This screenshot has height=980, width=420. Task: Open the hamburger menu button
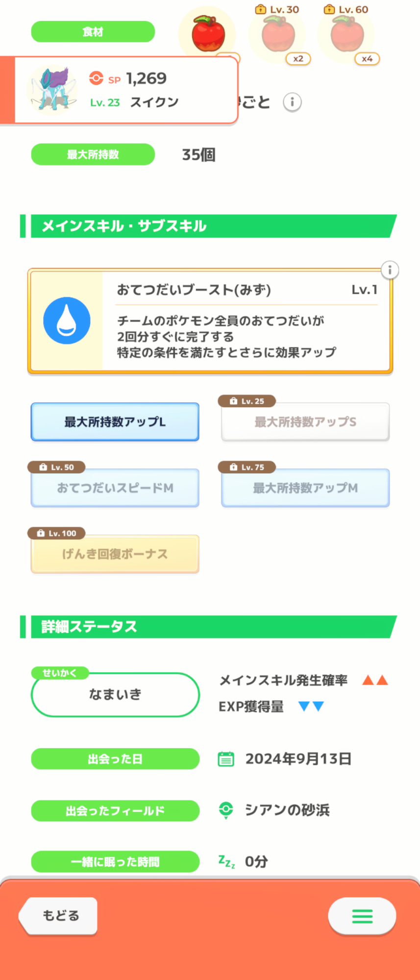(x=362, y=916)
